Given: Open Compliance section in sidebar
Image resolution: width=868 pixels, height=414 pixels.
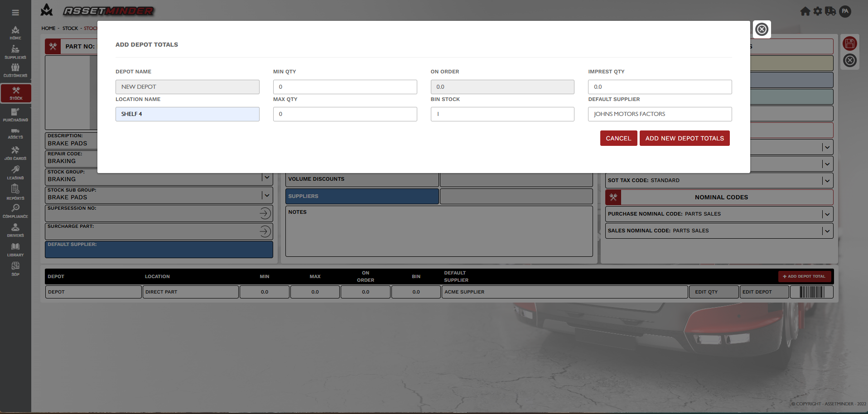Looking at the screenshot, I should [15, 211].
